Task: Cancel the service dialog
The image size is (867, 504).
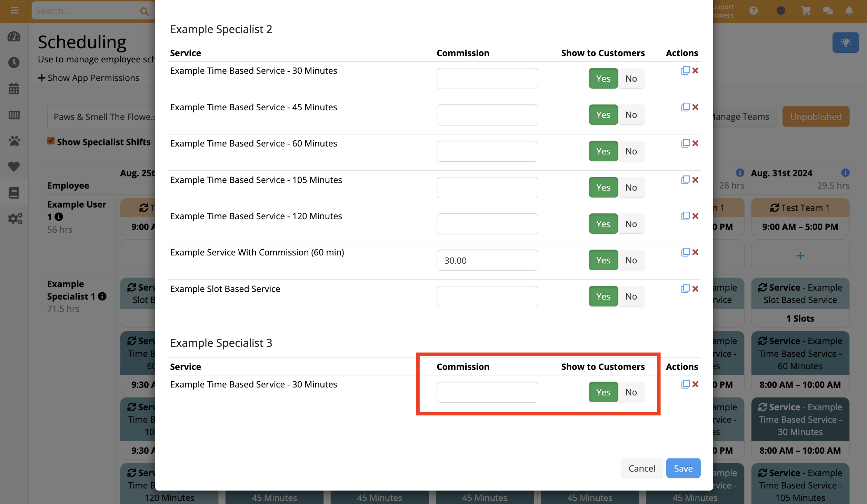Action: (x=641, y=468)
